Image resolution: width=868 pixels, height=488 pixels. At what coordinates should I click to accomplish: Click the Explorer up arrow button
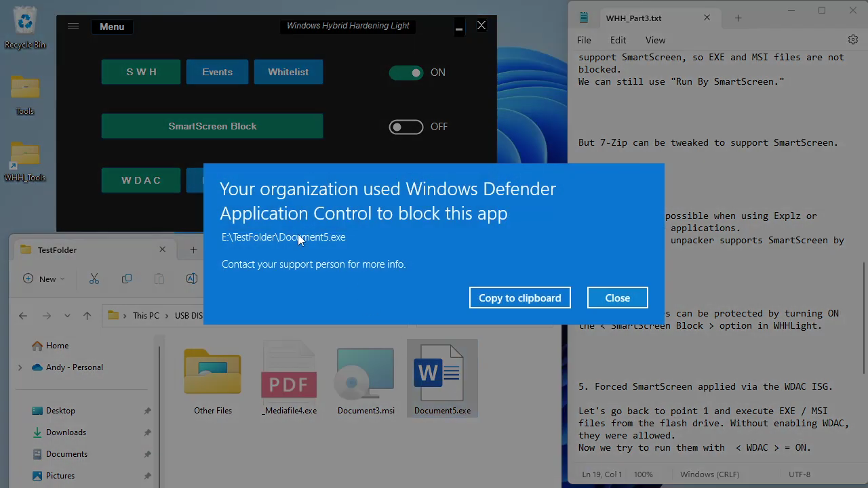[x=87, y=316]
